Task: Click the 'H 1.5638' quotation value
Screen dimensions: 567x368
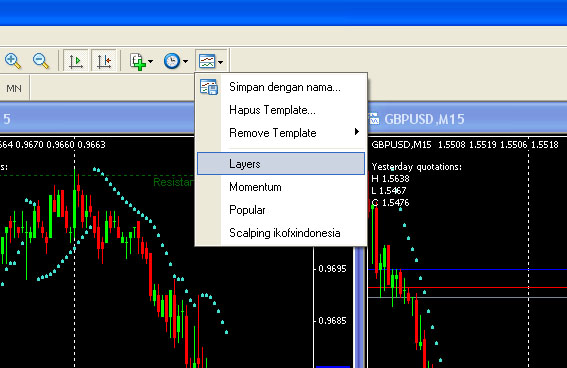Action: 390,179
